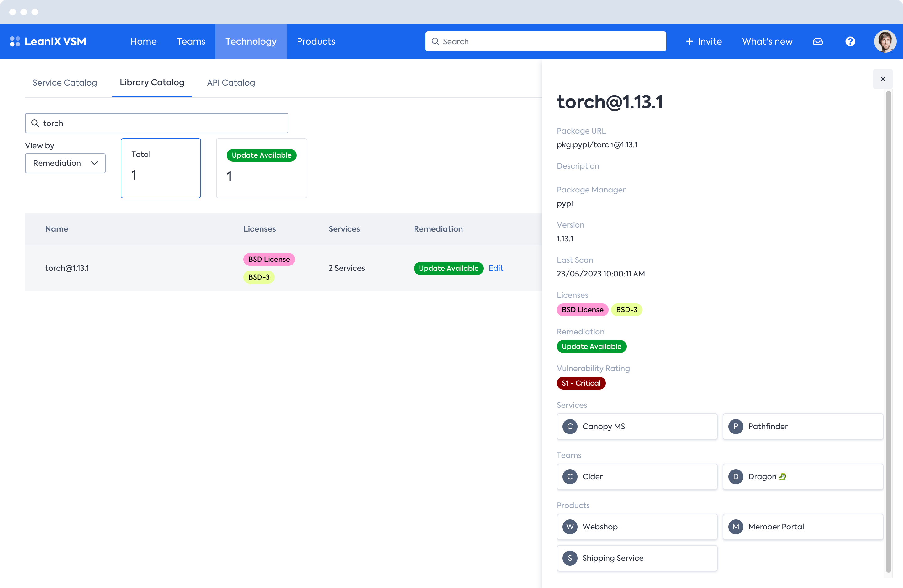This screenshot has height=588, width=903.
Task: Click Edit link in Remediation column
Action: [x=495, y=268]
